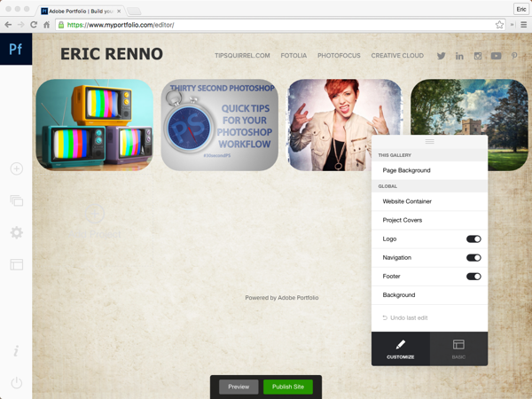Viewport: 532px width, 399px height.
Task: Open the YouTube social icon
Action: tap(496, 56)
